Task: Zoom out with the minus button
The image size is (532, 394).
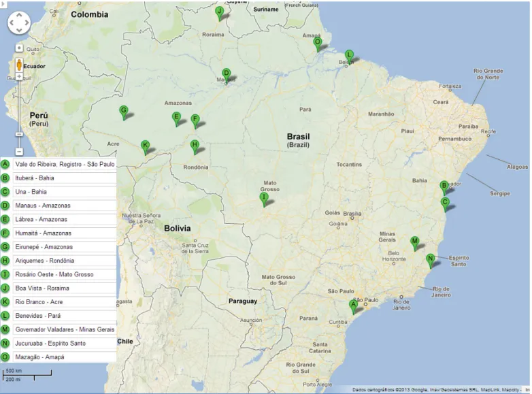Action: click(x=19, y=151)
